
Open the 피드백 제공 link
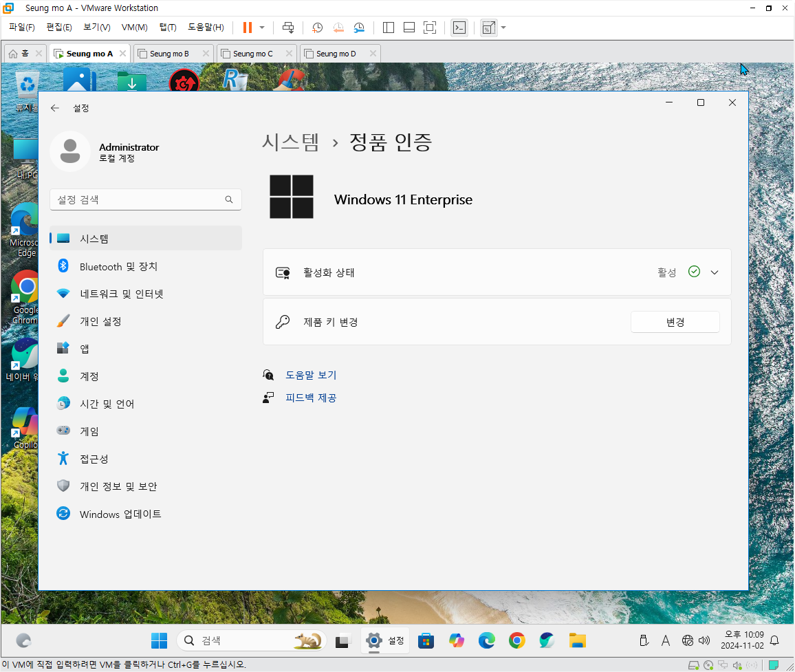311,398
